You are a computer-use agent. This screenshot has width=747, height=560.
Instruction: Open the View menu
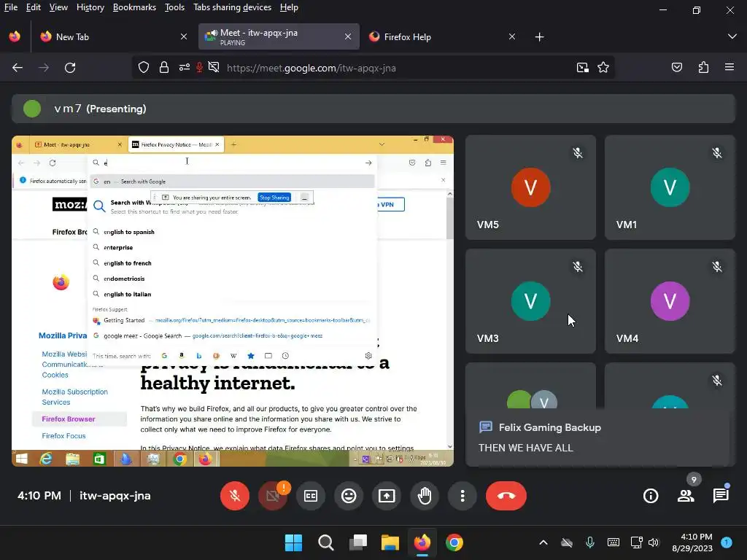click(58, 7)
